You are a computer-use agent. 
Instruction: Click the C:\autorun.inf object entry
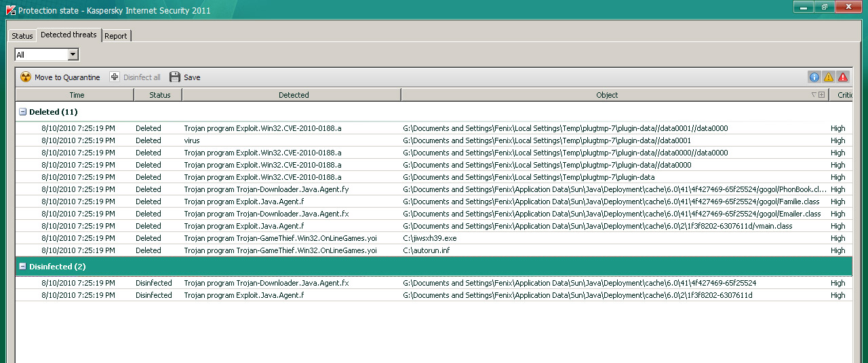(x=426, y=250)
